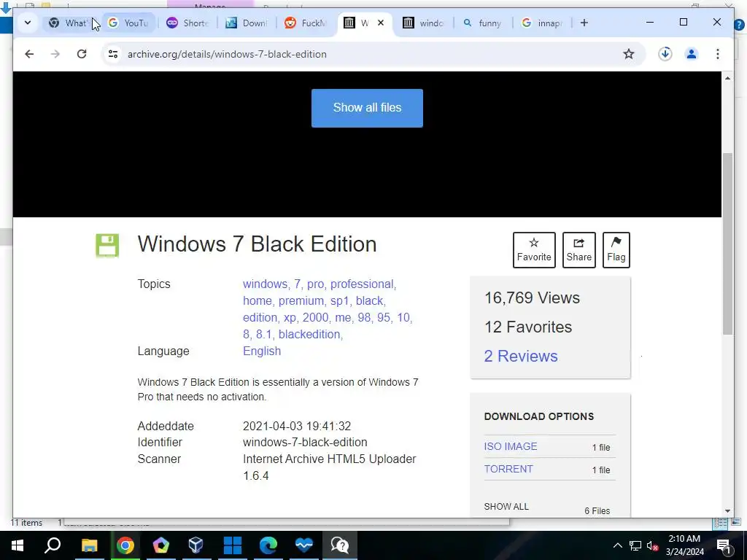The image size is (747, 560).
Task: Click the muted volume tray icon
Action: pyautogui.click(x=653, y=545)
